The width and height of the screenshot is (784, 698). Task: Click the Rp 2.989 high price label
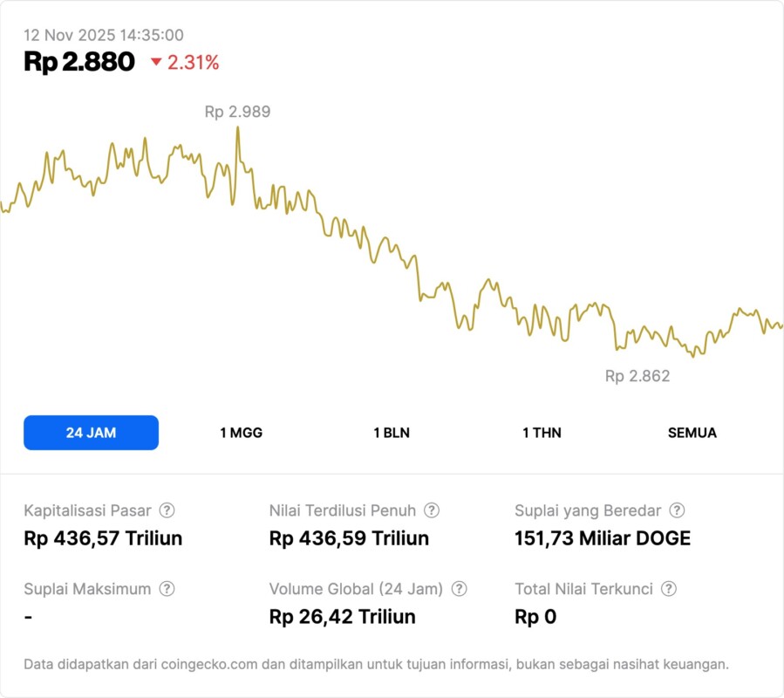click(x=237, y=112)
